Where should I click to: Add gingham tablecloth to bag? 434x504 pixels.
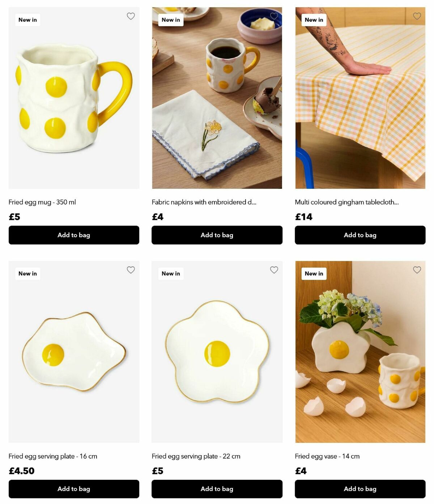tap(360, 235)
